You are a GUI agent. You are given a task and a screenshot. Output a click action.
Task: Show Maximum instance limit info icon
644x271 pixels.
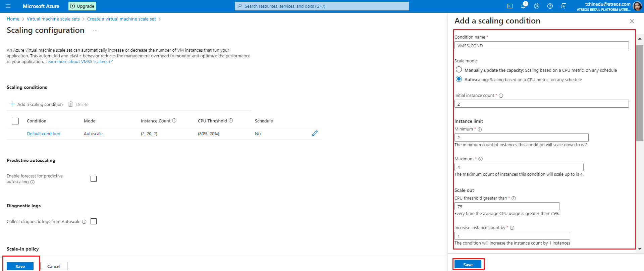point(480,159)
